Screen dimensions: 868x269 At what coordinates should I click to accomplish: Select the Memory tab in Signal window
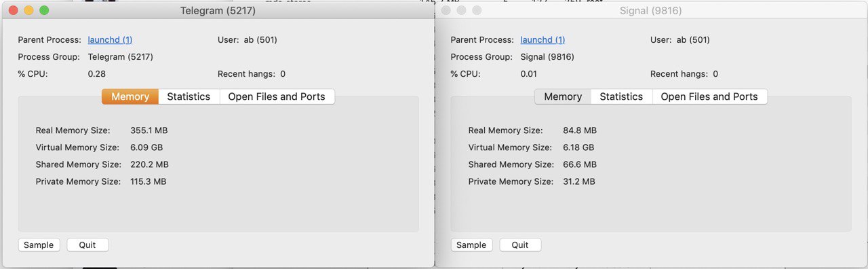coord(563,96)
